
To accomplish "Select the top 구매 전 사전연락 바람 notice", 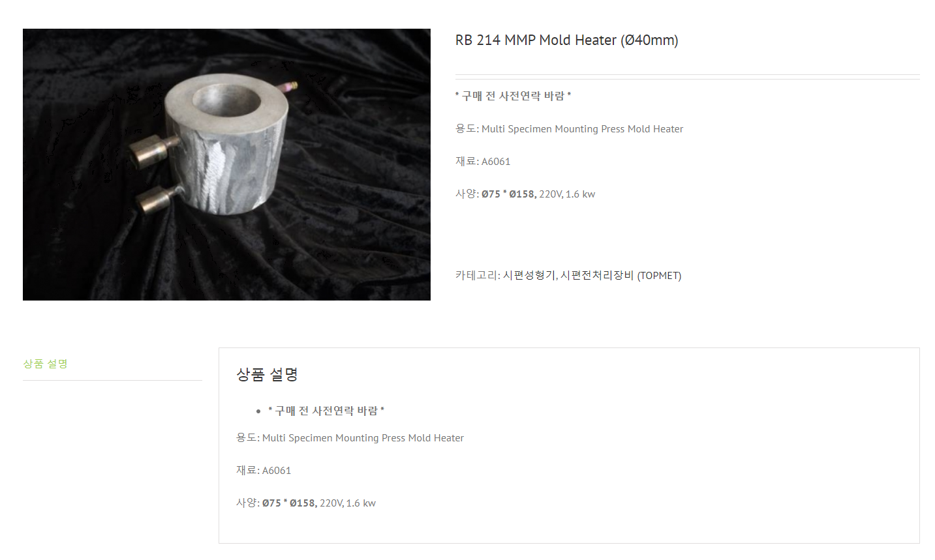I will [x=513, y=96].
